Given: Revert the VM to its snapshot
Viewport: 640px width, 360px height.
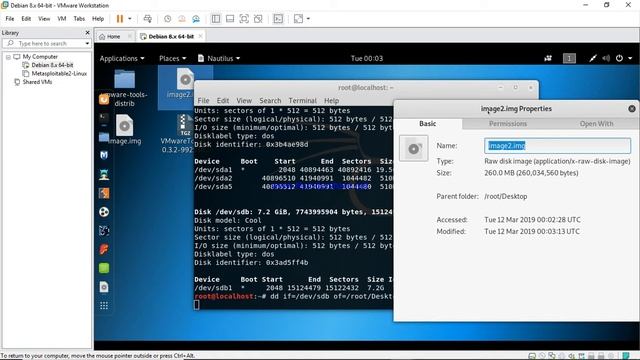Looking at the screenshot, I should [x=182, y=19].
